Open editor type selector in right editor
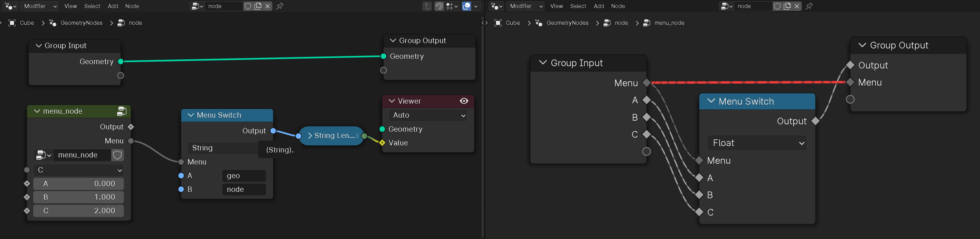The height and width of the screenshot is (239, 980). 496,6
